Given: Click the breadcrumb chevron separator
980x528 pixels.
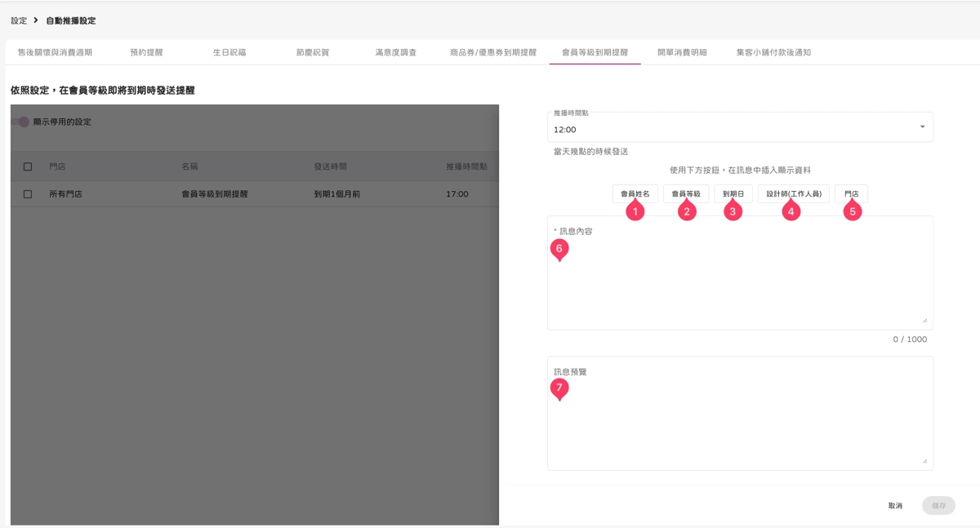Looking at the screenshot, I should (37, 20).
